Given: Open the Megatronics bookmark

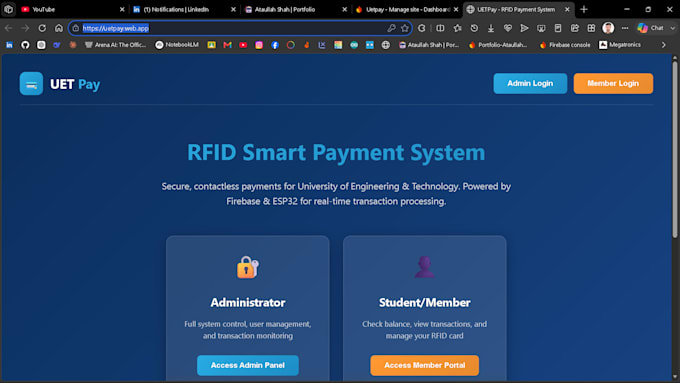Looking at the screenshot, I should point(620,45).
